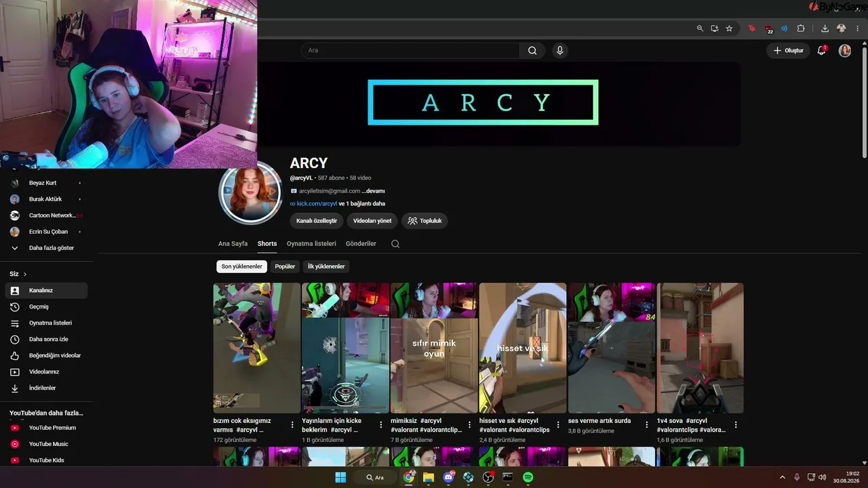Image resolution: width=868 pixels, height=488 pixels.
Task: Start voice search with the microphone icon
Action: (x=559, y=50)
